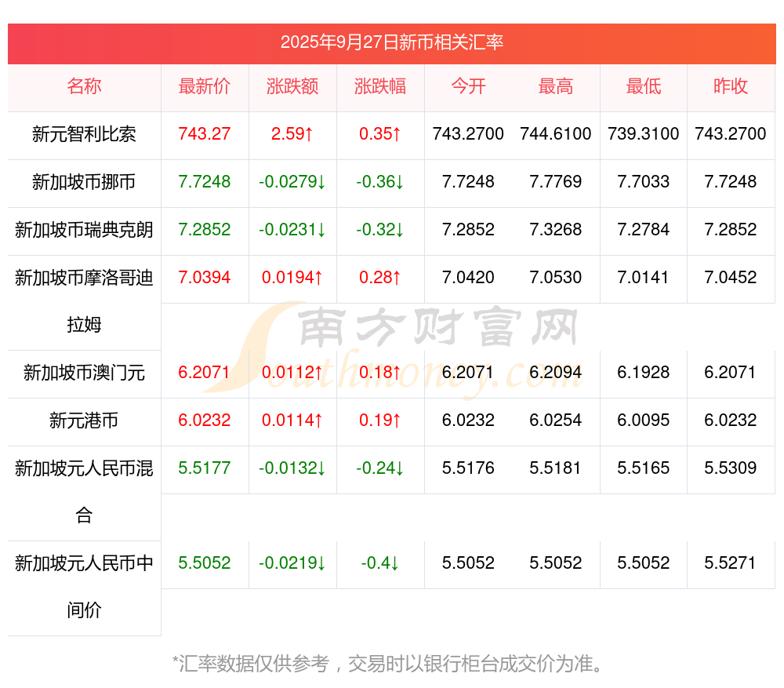784x688 pixels.
Task: Click change percent -0.24↓
Action: point(379,468)
